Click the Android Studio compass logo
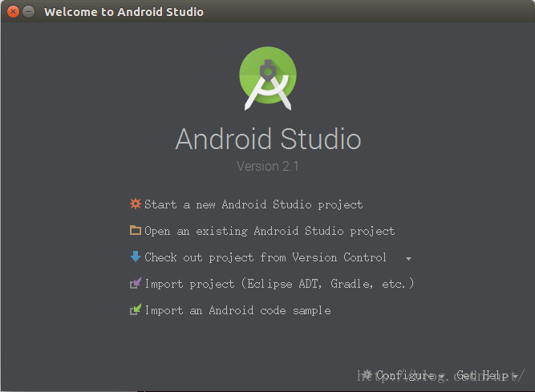The width and height of the screenshot is (535, 392). [x=268, y=79]
